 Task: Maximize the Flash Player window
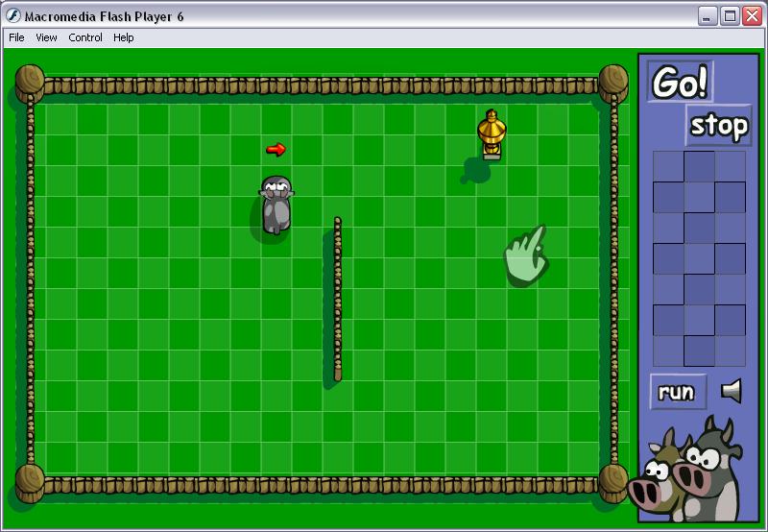tap(730, 16)
